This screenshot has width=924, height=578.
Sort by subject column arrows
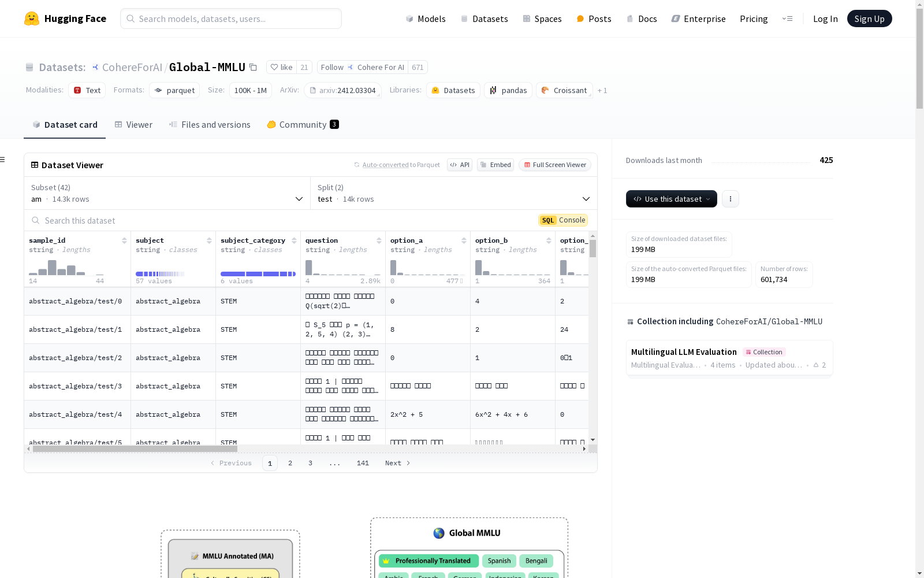[x=209, y=240]
